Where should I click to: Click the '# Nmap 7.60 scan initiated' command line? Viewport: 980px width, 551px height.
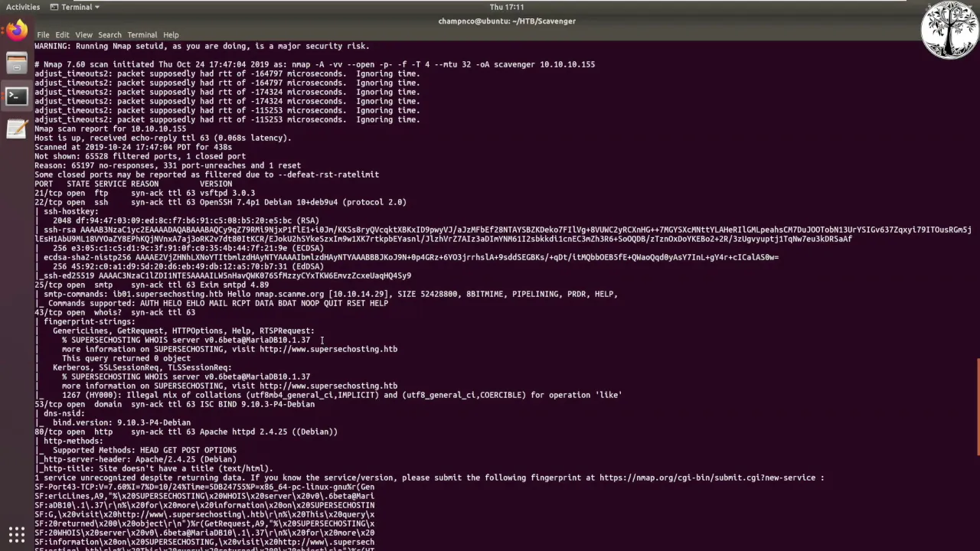(x=315, y=64)
